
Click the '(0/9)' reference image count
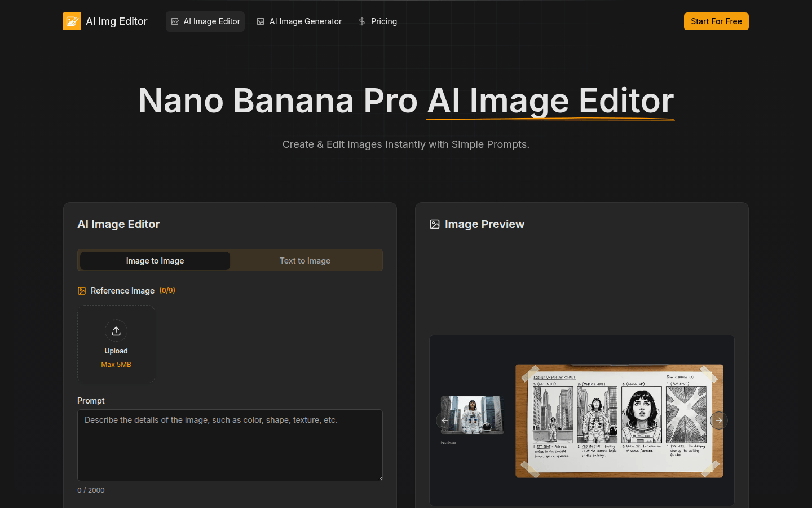pos(167,290)
